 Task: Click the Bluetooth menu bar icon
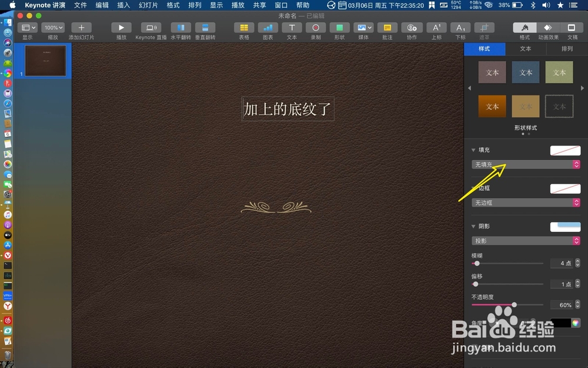533,5
